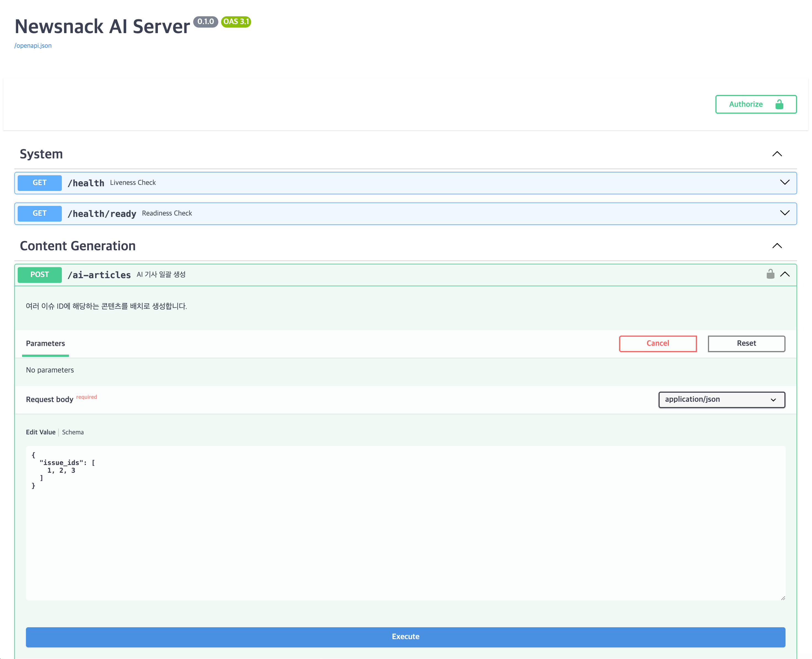Cancel the try-it-out mode
The width and height of the screenshot is (812, 659).
[x=657, y=344]
